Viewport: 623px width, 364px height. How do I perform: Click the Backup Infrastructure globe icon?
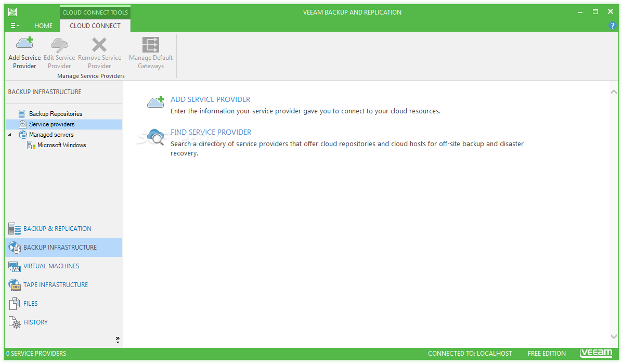coord(15,248)
